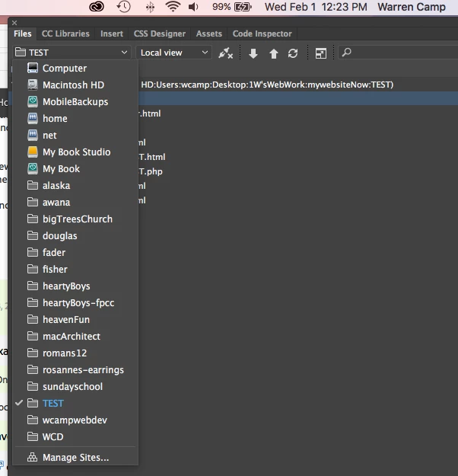The width and height of the screenshot is (458, 476).
Task: Open the TEST site dropdown
Action: click(72, 53)
